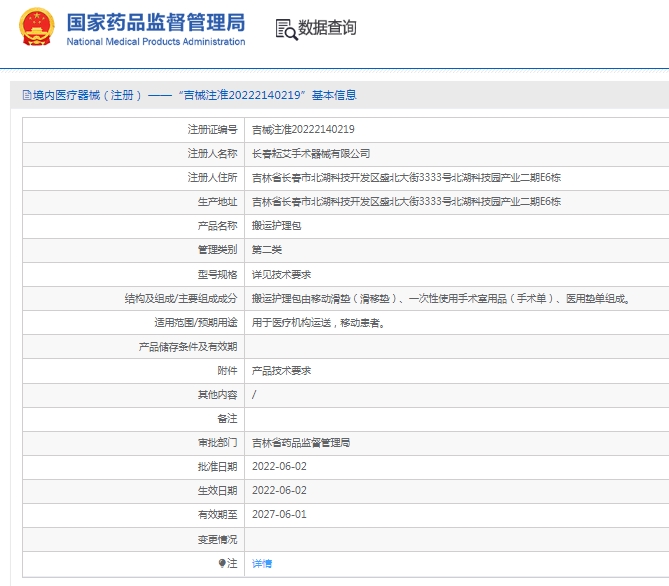Open the 详情 link
Screen dimensions: 669x586
coord(262,563)
